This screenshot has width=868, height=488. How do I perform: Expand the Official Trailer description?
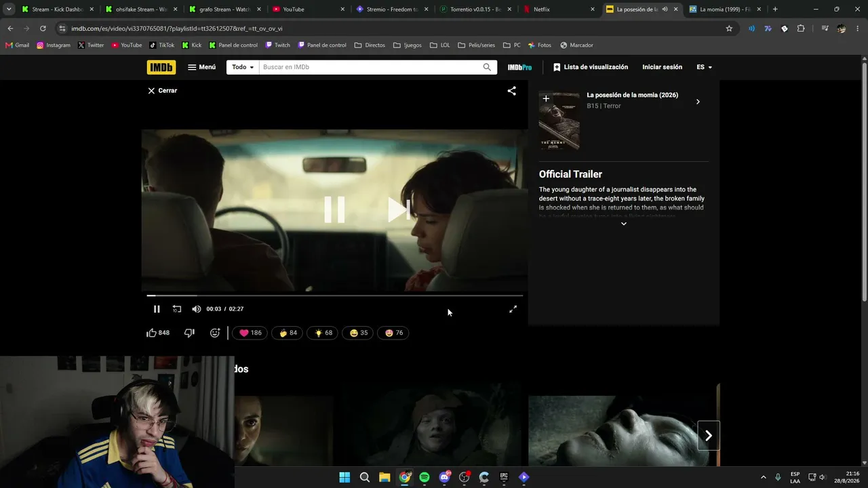click(x=624, y=224)
